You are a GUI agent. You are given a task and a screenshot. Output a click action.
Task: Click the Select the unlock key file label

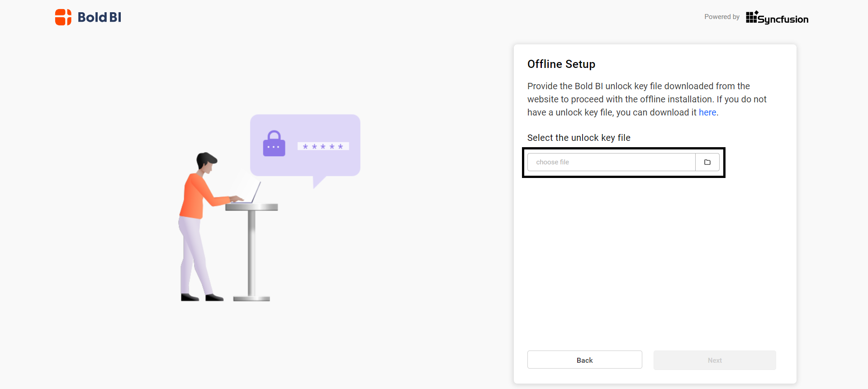pos(579,138)
